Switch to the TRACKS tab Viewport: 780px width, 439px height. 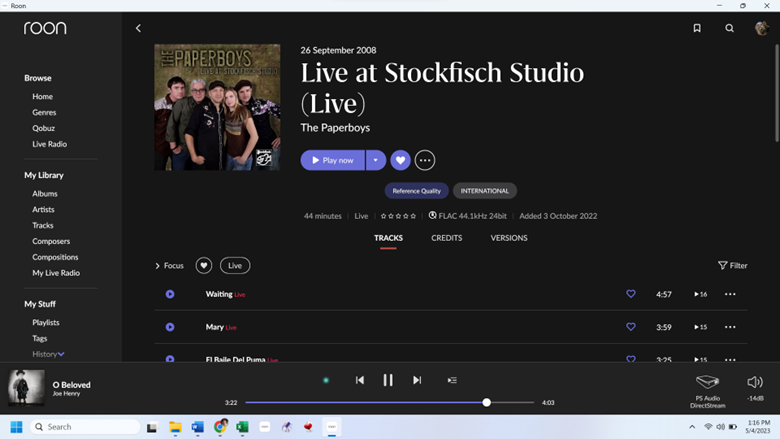(388, 238)
